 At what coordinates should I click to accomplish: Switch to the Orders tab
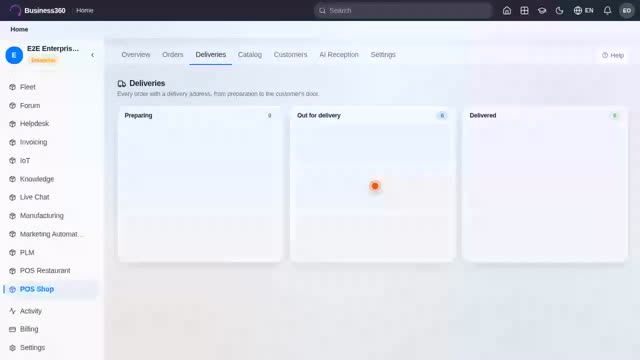click(173, 55)
